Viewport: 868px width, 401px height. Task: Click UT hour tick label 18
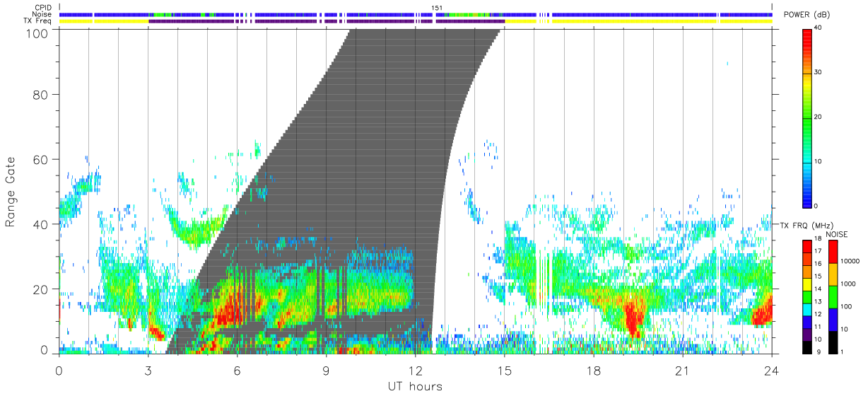pyautogui.click(x=593, y=370)
